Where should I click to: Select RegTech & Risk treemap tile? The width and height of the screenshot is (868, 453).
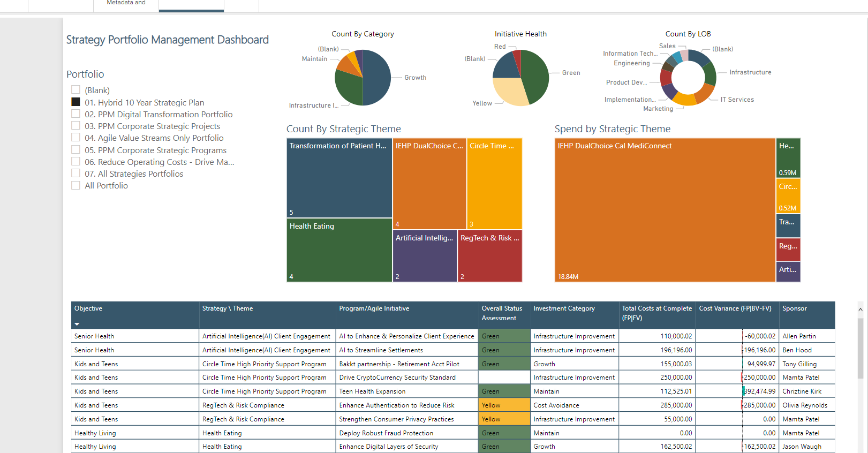(490, 256)
